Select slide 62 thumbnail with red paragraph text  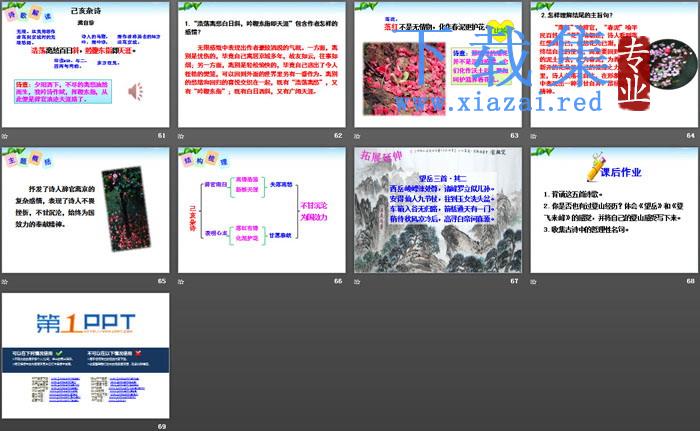262,64
